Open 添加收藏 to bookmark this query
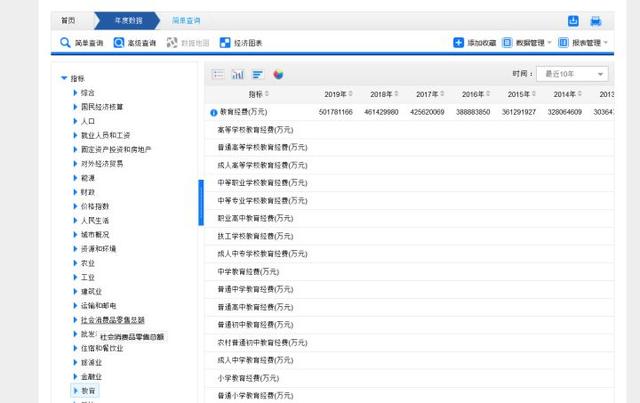The image size is (640, 403). coord(474,43)
